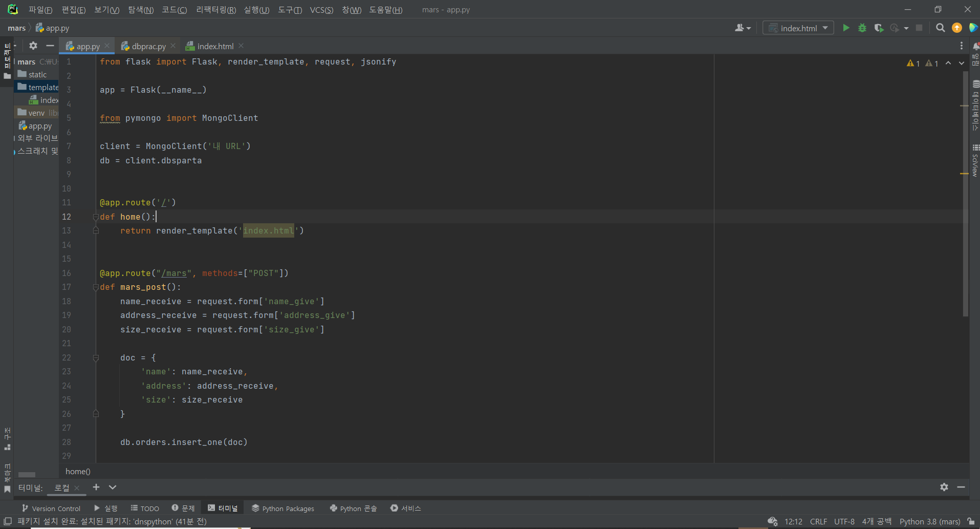Click the weak warning count indicator

click(x=932, y=64)
